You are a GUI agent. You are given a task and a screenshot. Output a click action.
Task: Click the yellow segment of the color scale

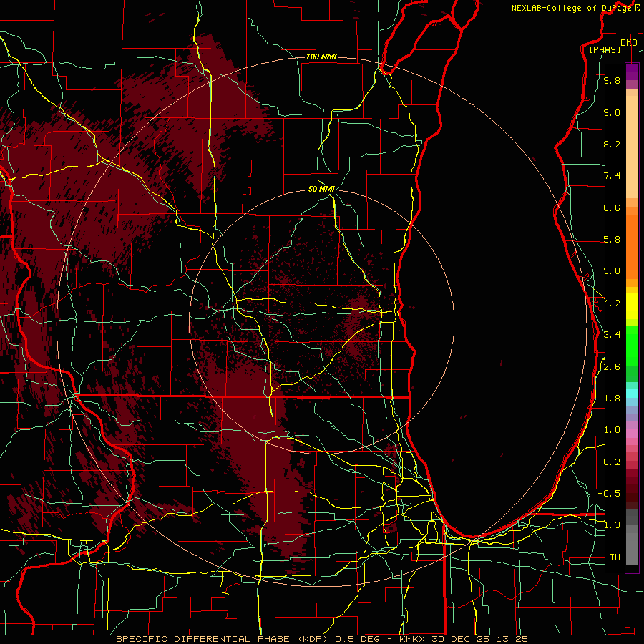click(x=632, y=306)
